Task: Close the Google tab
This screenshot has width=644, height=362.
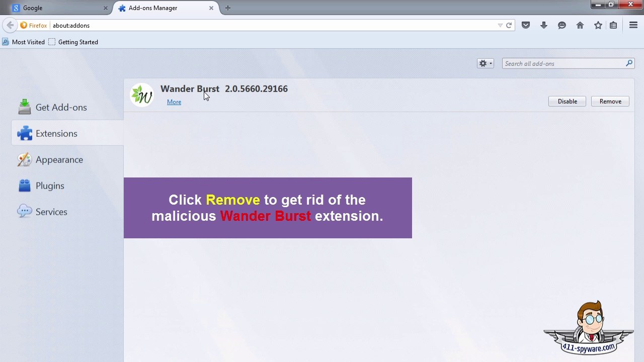Action: click(x=106, y=8)
